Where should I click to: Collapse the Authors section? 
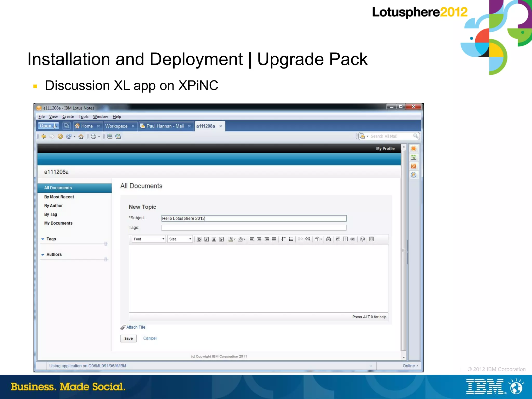tap(43, 255)
